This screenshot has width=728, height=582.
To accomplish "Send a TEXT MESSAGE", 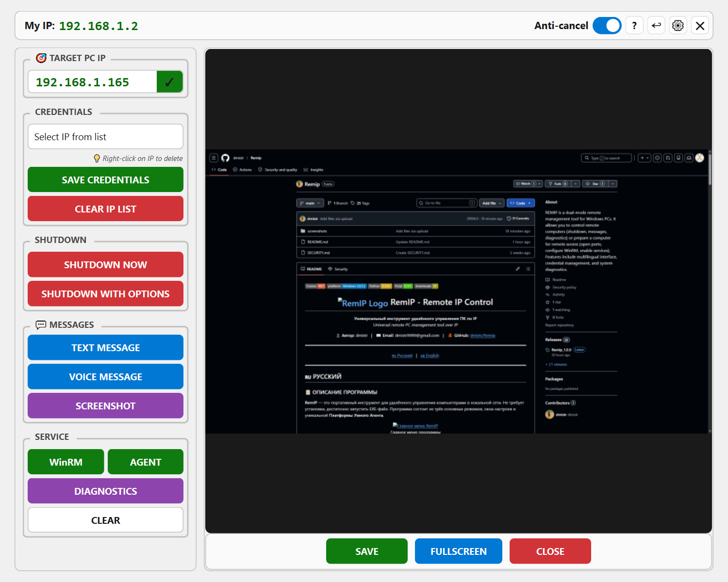I will (105, 348).
